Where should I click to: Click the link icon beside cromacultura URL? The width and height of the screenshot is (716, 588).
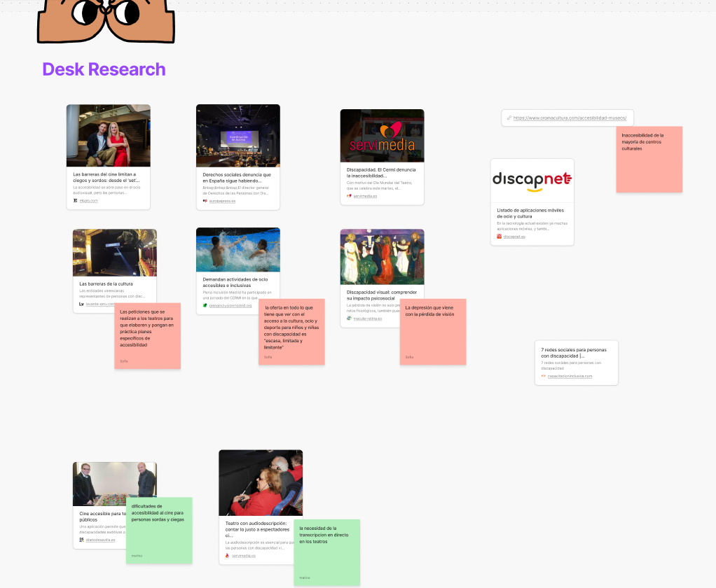[x=509, y=118]
